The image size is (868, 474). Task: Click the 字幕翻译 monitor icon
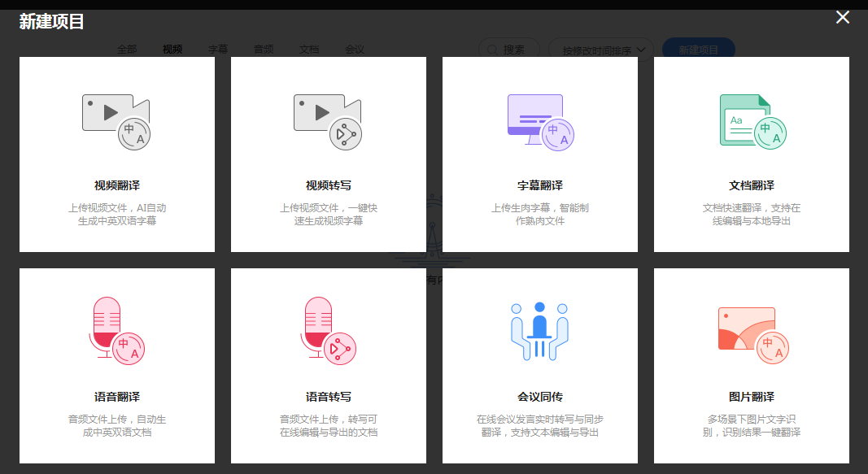pyautogui.click(x=540, y=122)
